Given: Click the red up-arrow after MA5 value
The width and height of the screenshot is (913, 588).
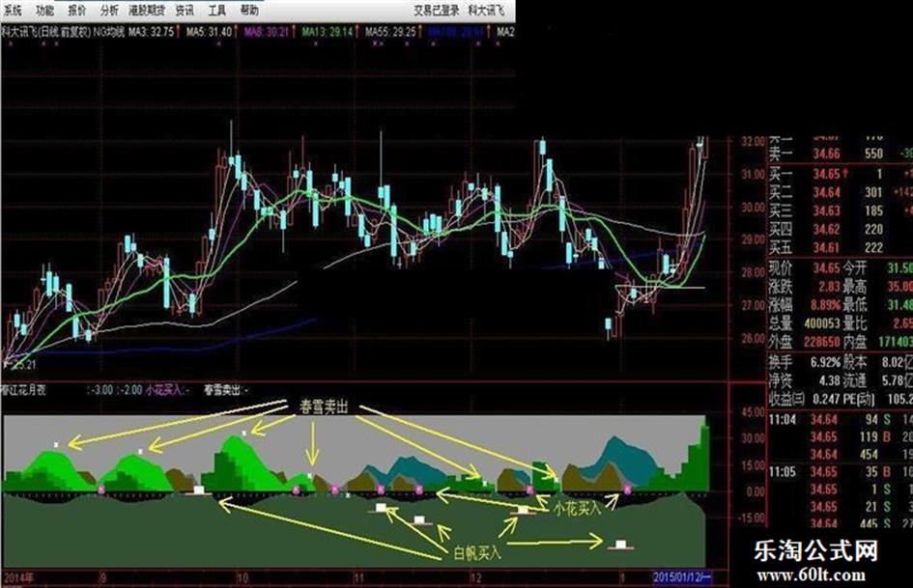Looking at the screenshot, I should [236, 32].
